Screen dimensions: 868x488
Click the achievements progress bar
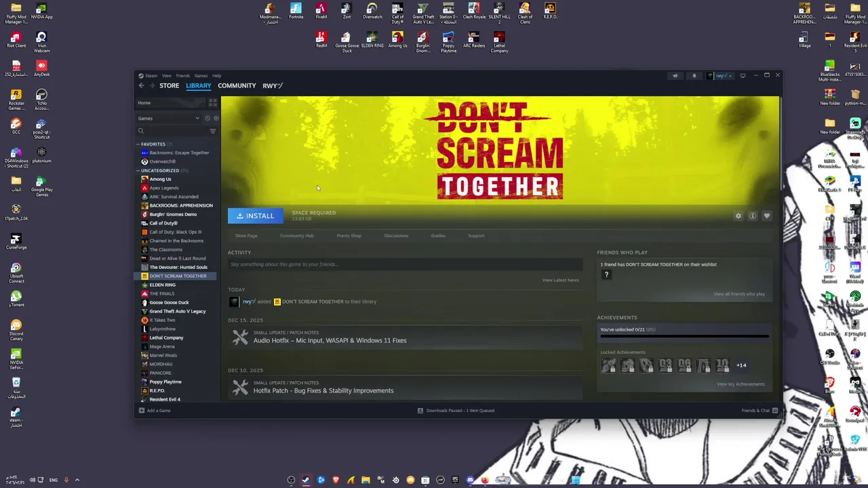(684, 336)
